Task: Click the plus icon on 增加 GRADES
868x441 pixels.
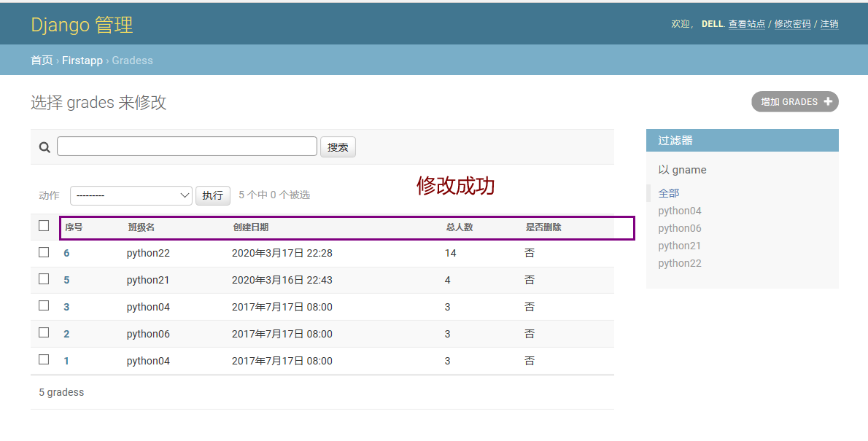Action: click(x=828, y=101)
